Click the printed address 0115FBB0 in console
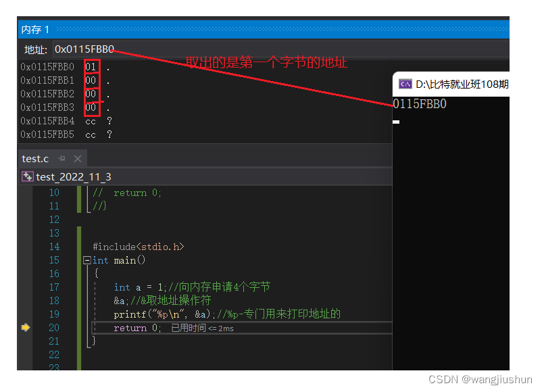Image resolution: width=542 pixels, height=392 pixels. click(x=420, y=103)
